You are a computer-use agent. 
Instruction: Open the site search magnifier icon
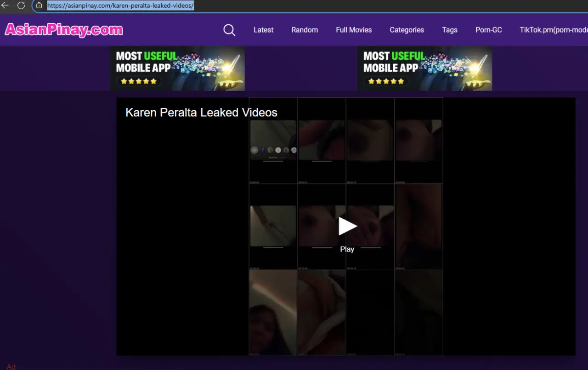229,30
